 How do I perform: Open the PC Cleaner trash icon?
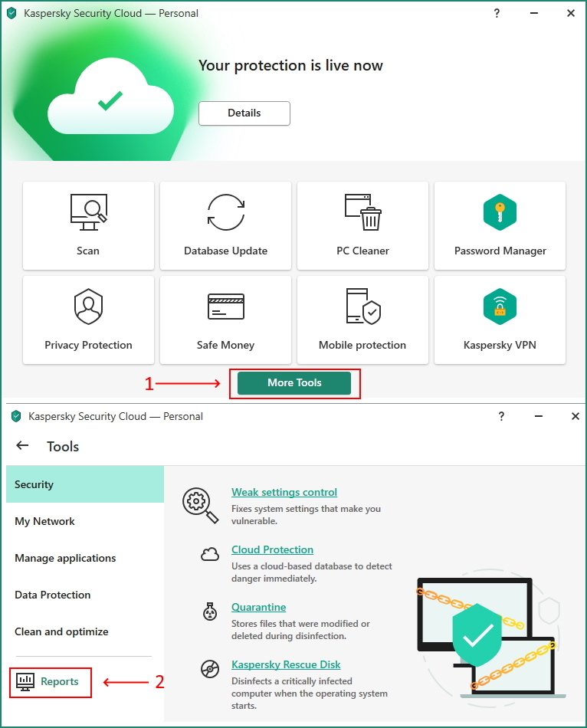coord(363,212)
